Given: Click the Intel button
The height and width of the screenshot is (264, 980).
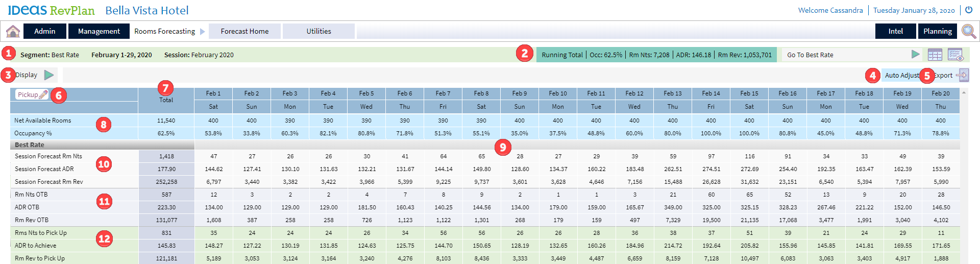Looking at the screenshot, I should click(895, 31).
